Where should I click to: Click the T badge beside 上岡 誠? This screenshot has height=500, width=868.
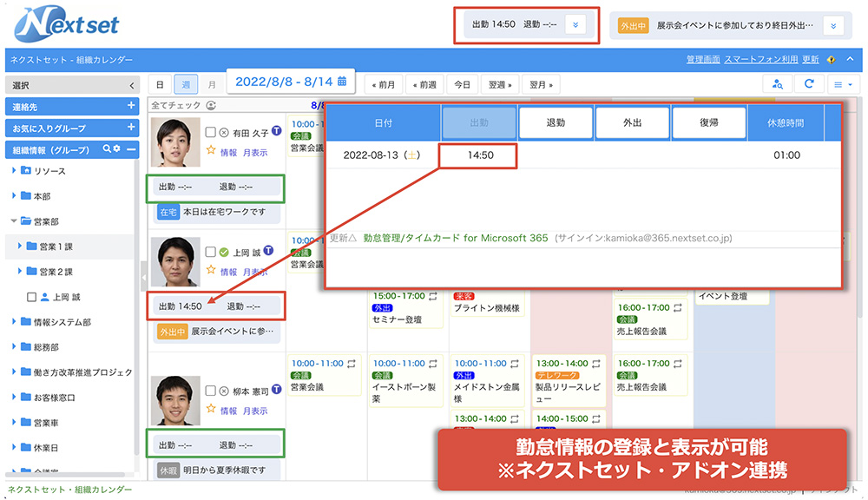pos(268,251)
